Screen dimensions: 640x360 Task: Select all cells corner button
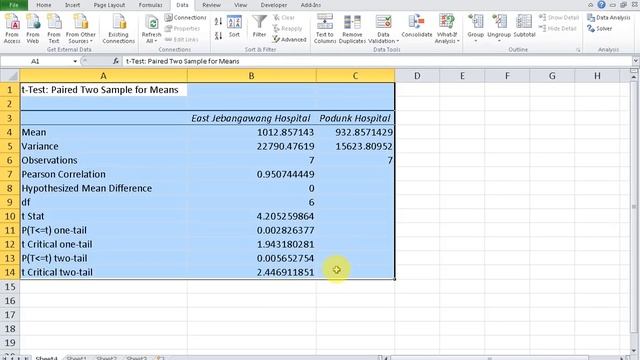point(10,76)
